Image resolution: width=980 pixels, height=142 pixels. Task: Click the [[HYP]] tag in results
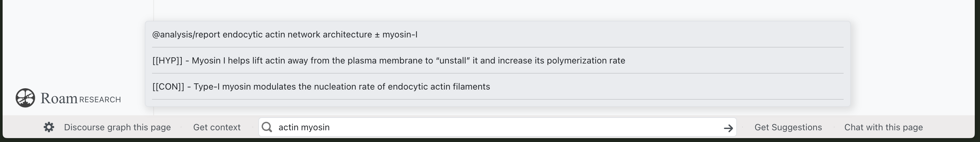click(x=167, y=61)
